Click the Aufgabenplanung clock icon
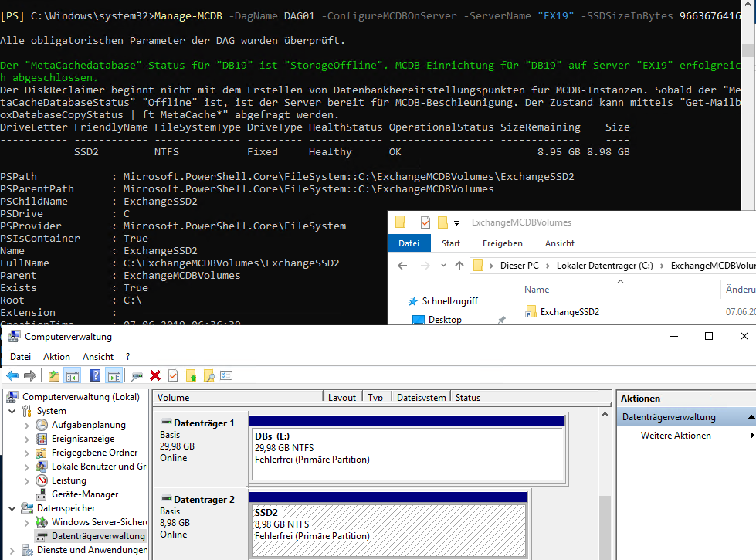Screen dimensions: 756x560 [x=42, y=425]
